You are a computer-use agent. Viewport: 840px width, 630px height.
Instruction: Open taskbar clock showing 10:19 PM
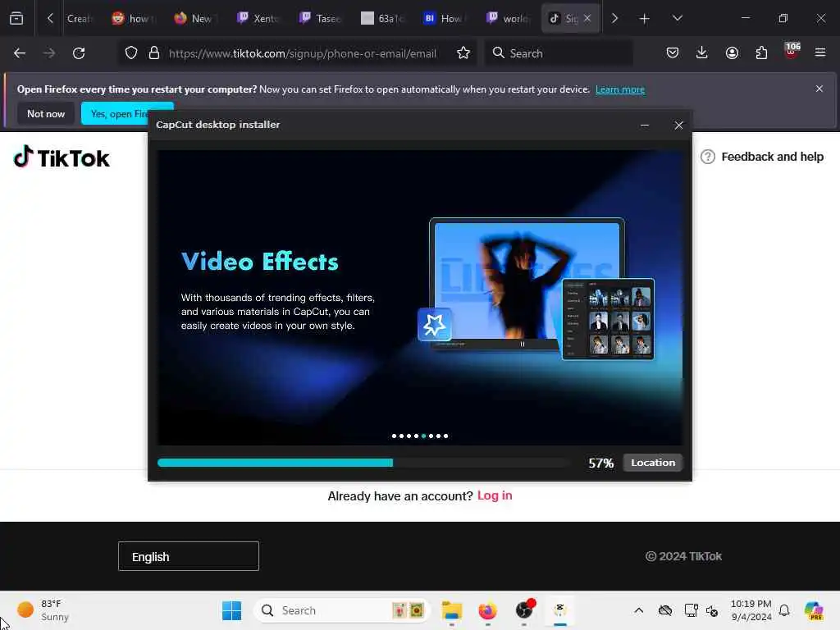[751, 610]
